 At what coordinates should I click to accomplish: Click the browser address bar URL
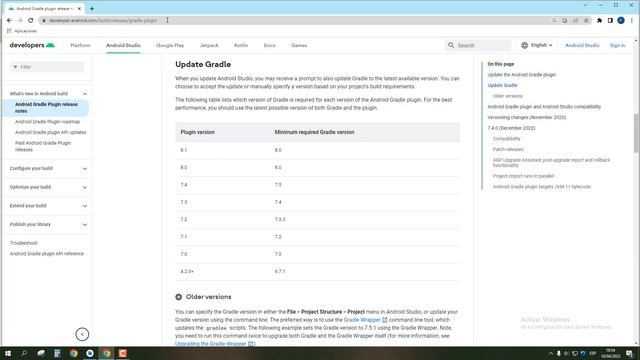point(103,20)
